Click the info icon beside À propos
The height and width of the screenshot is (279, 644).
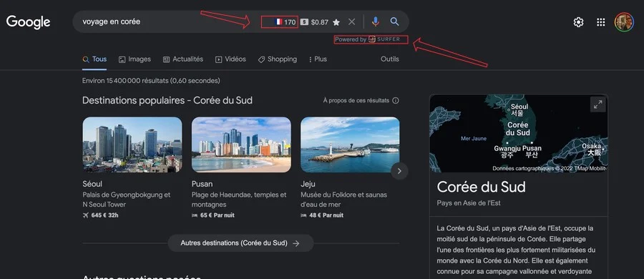tap(396, 101)
